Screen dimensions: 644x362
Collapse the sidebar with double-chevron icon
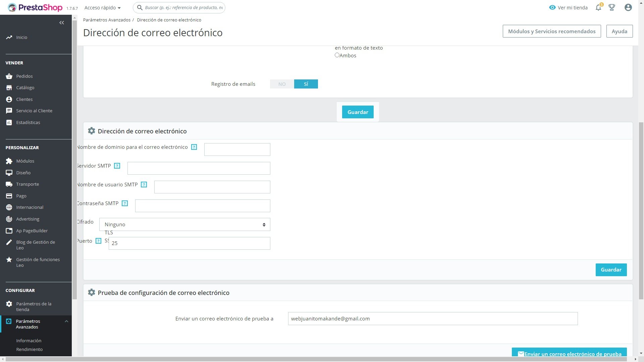[61, 23]
